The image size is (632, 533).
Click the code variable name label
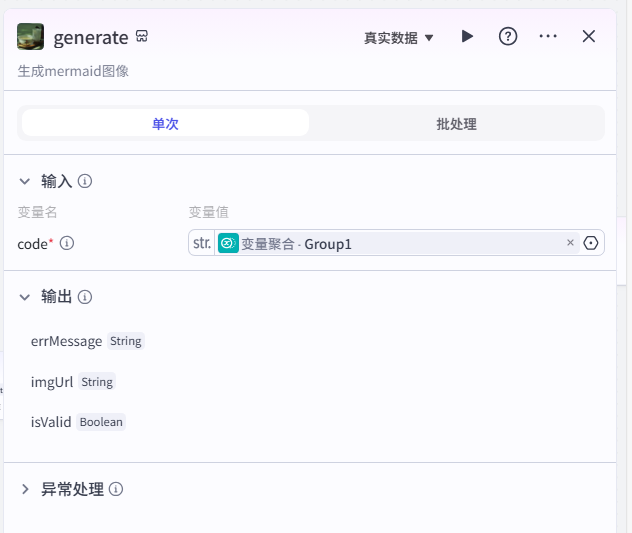tap(33, 244)
